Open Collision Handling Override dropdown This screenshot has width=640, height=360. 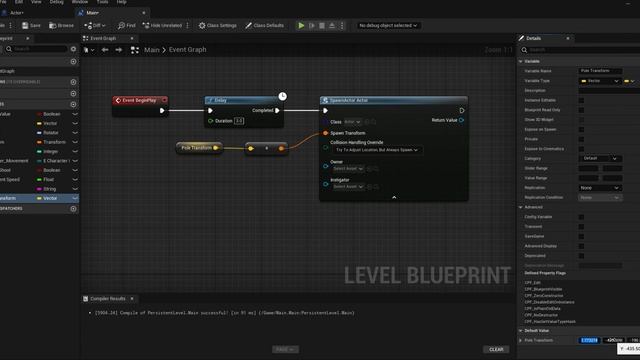point(377,150)
